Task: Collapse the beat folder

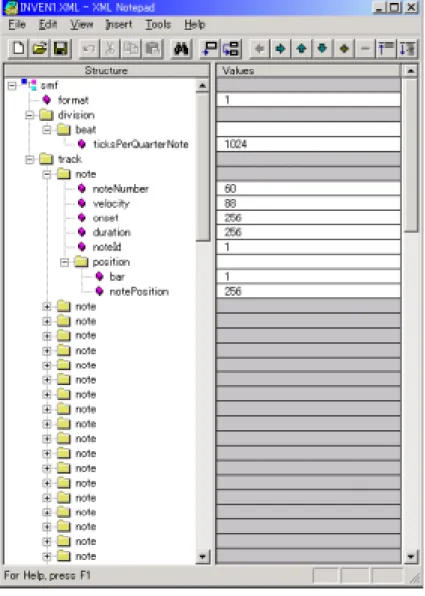Action: (47, 130)
